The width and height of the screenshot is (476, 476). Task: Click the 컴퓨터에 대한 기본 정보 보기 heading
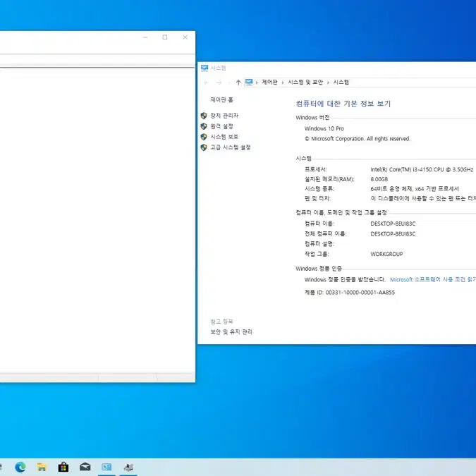[343, 104]
